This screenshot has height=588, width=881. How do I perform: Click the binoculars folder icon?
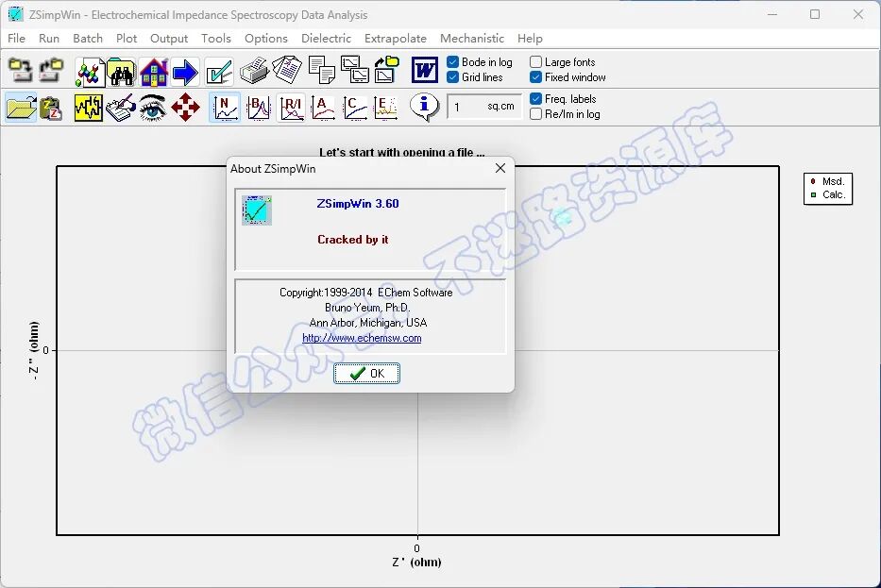pos(122,72)
